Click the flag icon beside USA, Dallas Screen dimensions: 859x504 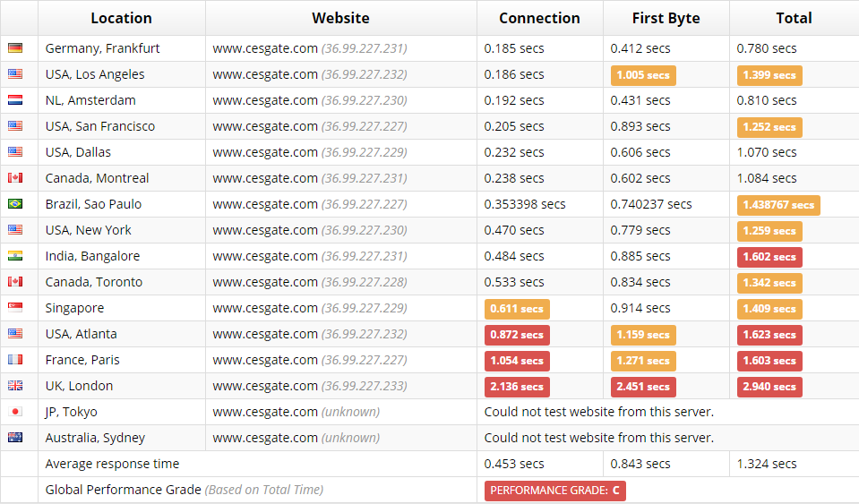(x=15, y=151)
